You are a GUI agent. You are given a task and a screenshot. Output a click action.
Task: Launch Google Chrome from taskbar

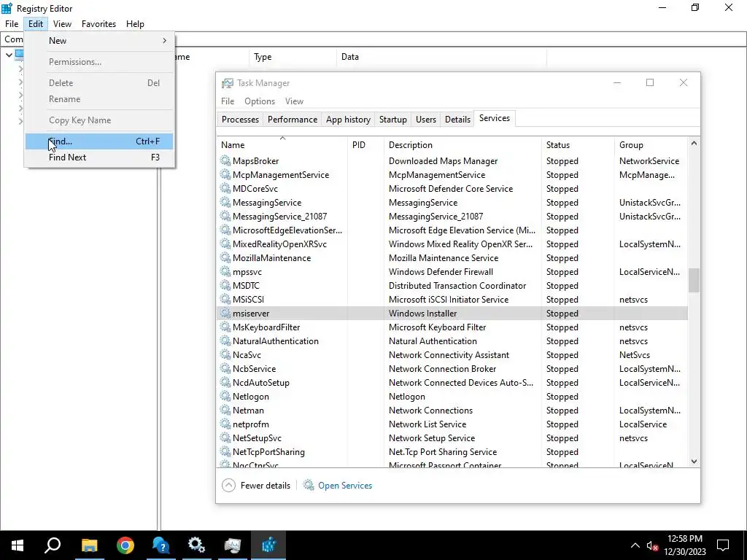(125, 545)
